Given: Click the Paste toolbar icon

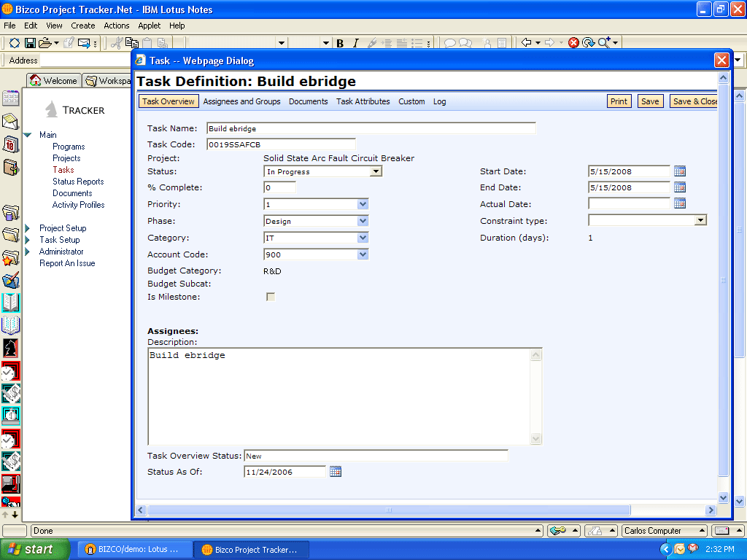Looking at the screenshot, I should 146,43.
